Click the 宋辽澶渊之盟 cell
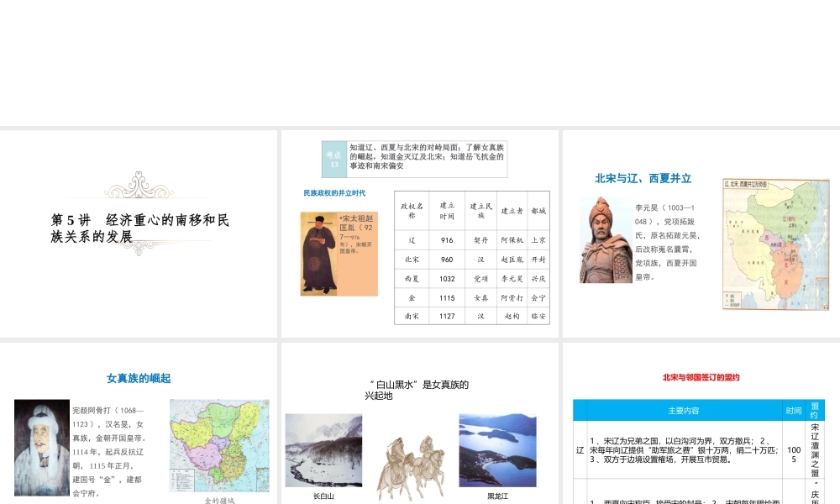 [815, 450]
